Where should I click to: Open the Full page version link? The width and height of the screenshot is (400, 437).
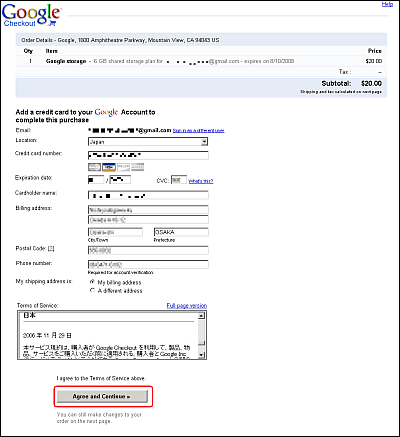coord(187,305)
